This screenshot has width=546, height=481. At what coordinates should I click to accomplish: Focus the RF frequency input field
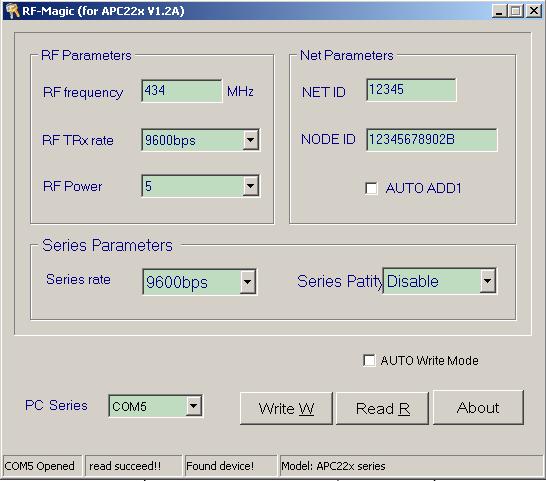(182, 91)
